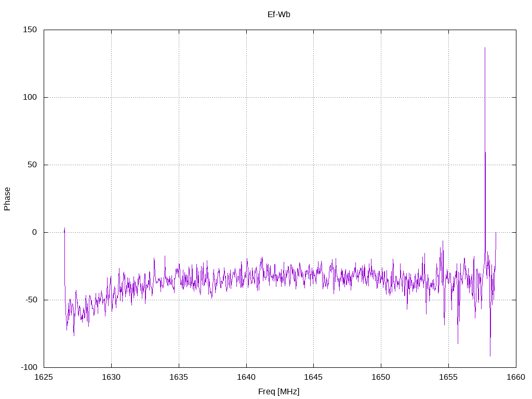Click the x-axis tick label '1650'

coord(381,377)
